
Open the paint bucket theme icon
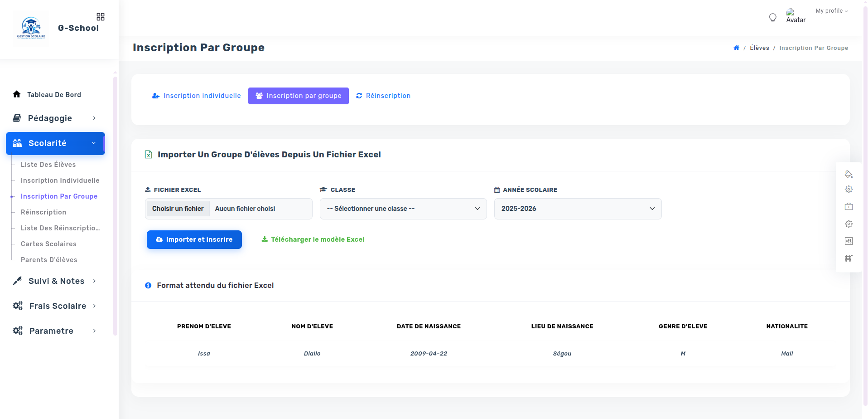[849, 174]
